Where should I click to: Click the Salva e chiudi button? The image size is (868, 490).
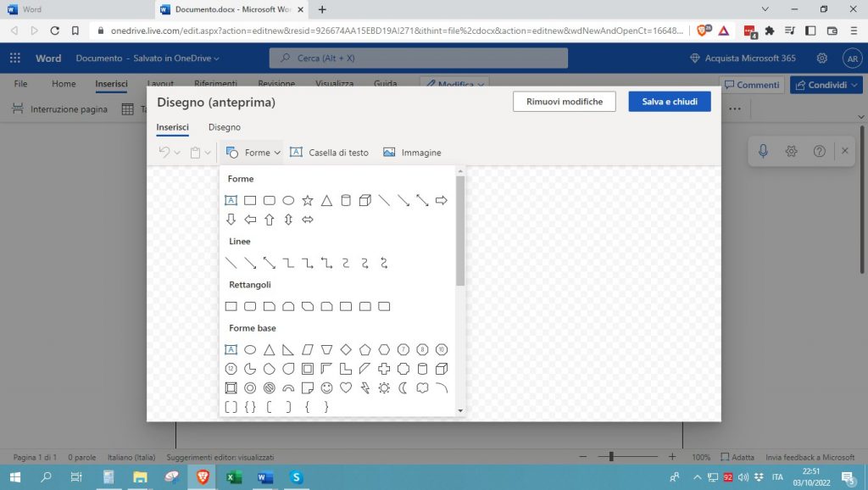pos(669,102)
